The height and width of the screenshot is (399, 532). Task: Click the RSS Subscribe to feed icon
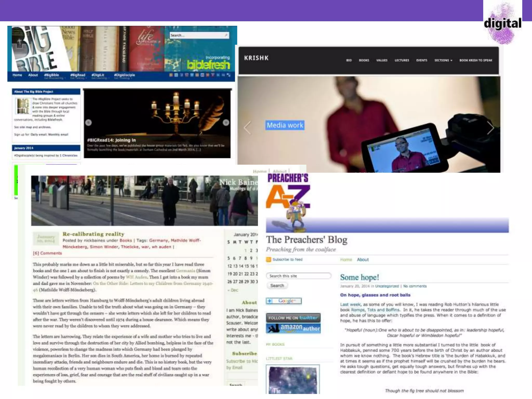point(269,260)
